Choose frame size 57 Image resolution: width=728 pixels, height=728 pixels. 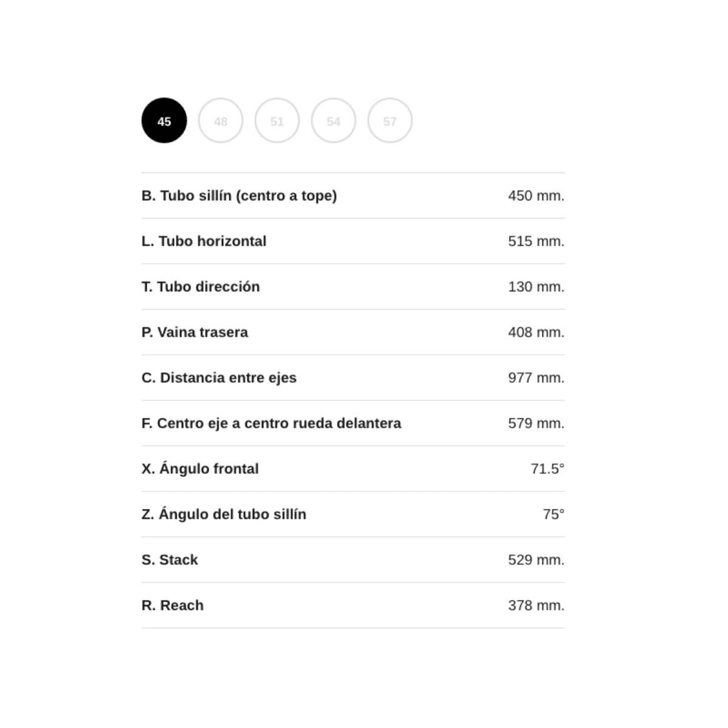click(x=390, y=121)
